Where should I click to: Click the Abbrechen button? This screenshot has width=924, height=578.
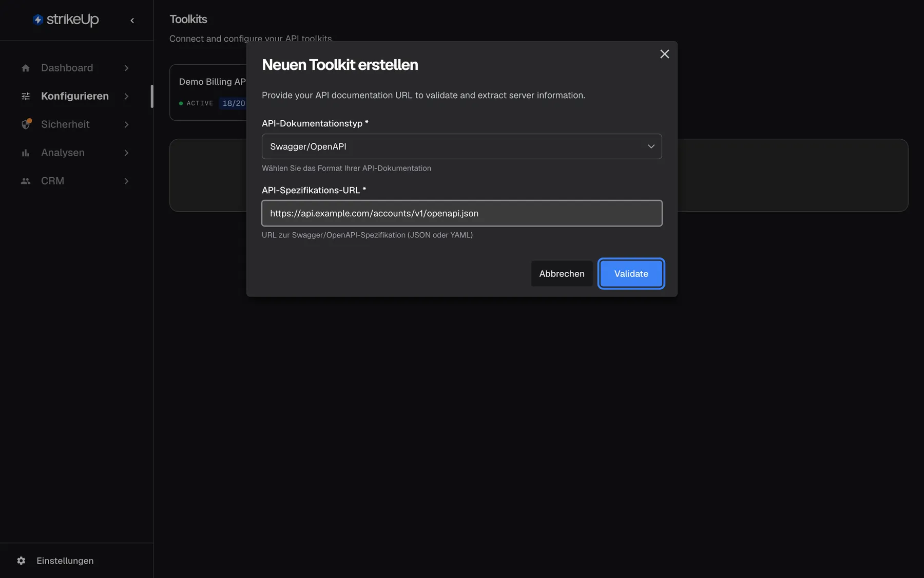tap(562, 274)
